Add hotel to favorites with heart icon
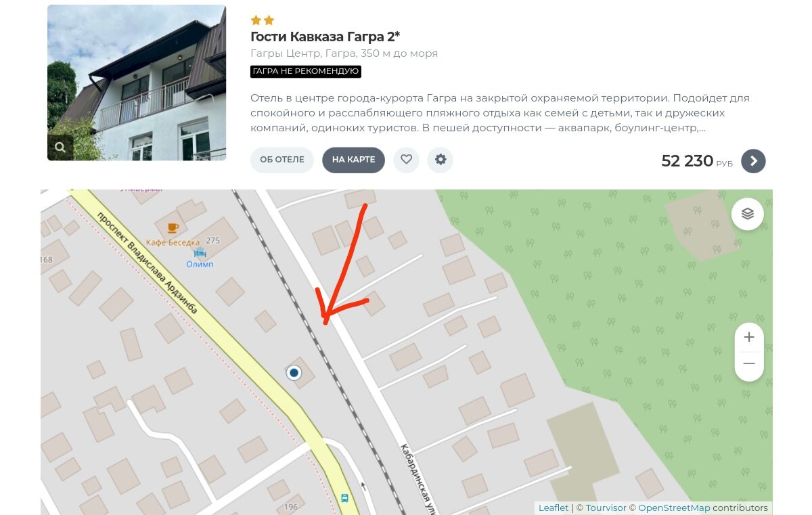 (406, 160)
